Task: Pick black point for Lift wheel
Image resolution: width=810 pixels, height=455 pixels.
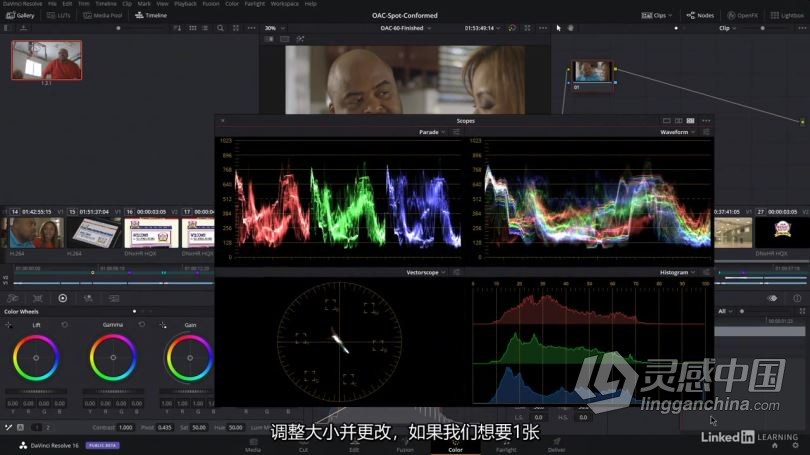Action: [9, 325]
